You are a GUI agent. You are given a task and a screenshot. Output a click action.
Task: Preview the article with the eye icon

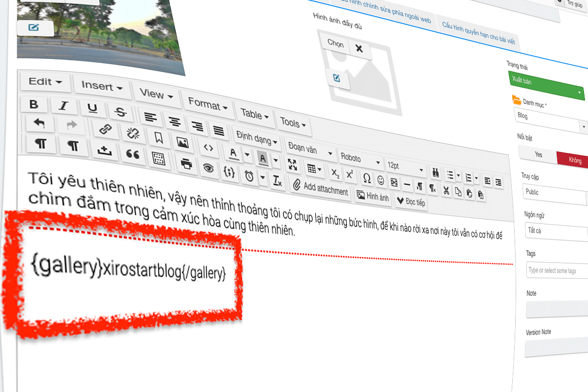(x=209, y=167)
